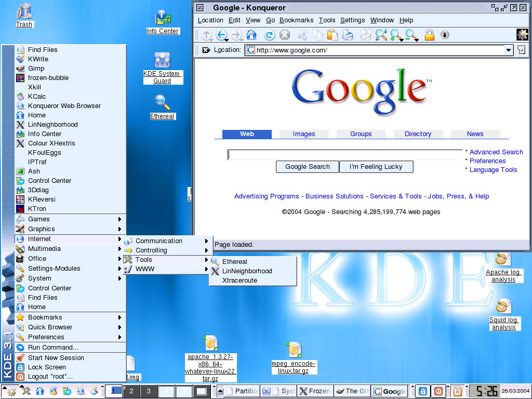Screen dimensions: 532x399
Task: Expand the Multimedia submenu
Action: click(70, 249)
